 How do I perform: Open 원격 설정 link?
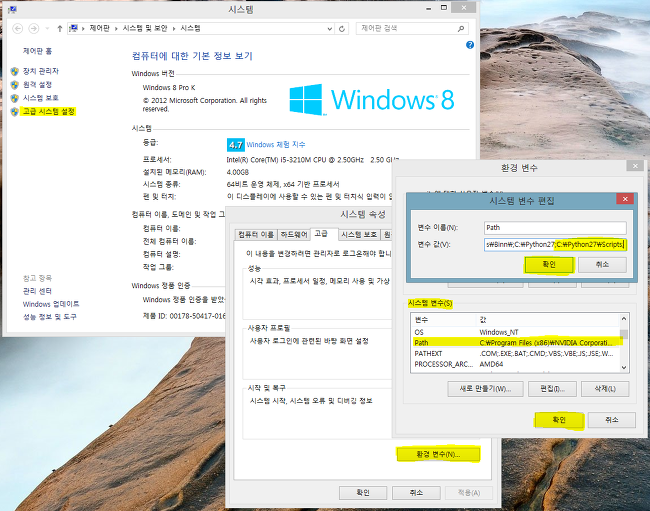click(x=37, y=85)
